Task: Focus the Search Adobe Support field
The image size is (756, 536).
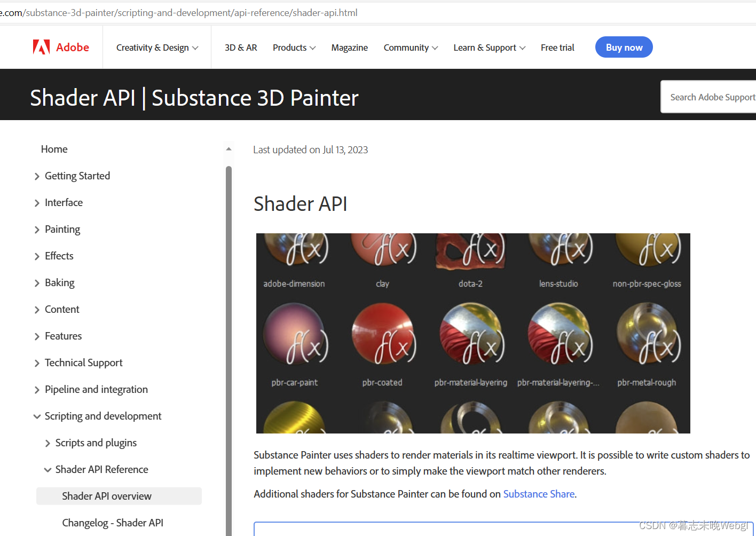Action: click(708, 97)
